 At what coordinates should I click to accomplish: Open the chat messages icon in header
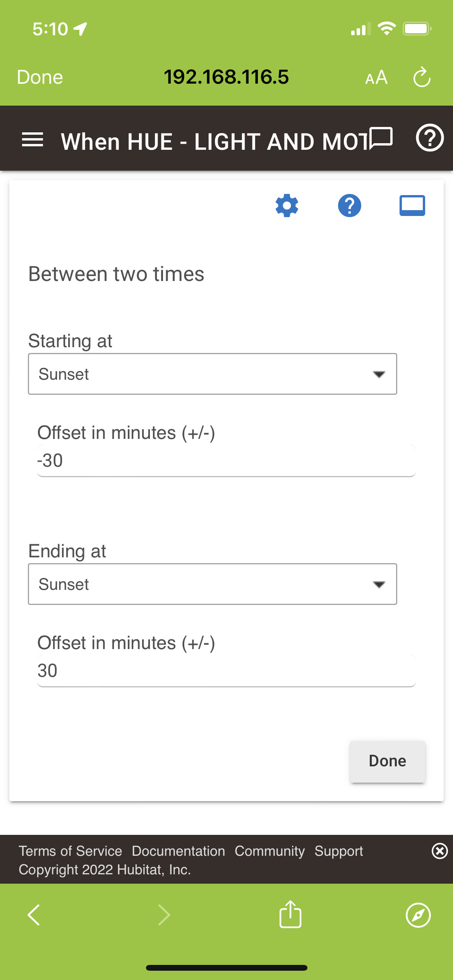381,138
